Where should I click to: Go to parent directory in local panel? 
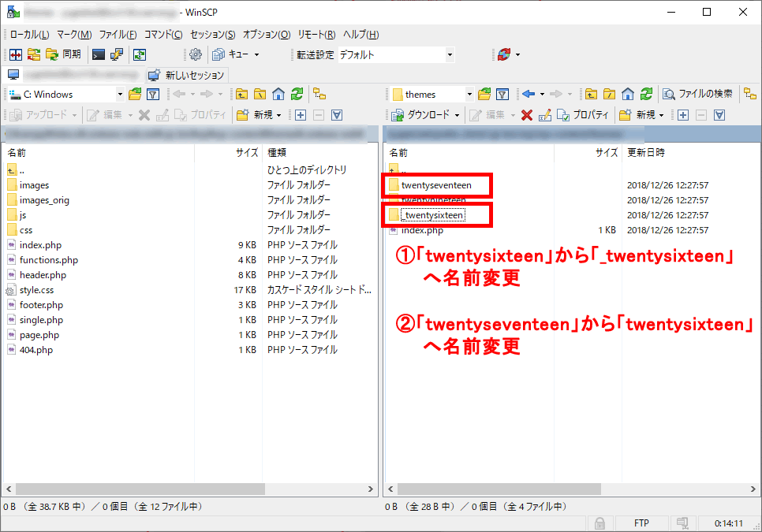pyautogui.click(x=241, y=94)
